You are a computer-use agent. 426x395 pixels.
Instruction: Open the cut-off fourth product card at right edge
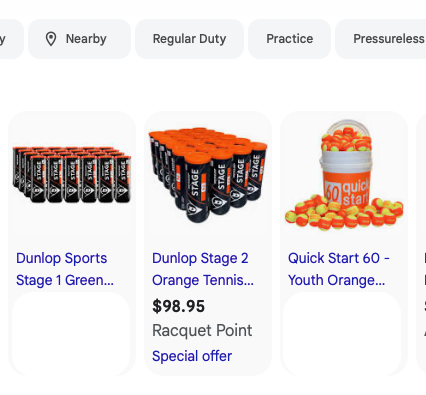421,243
